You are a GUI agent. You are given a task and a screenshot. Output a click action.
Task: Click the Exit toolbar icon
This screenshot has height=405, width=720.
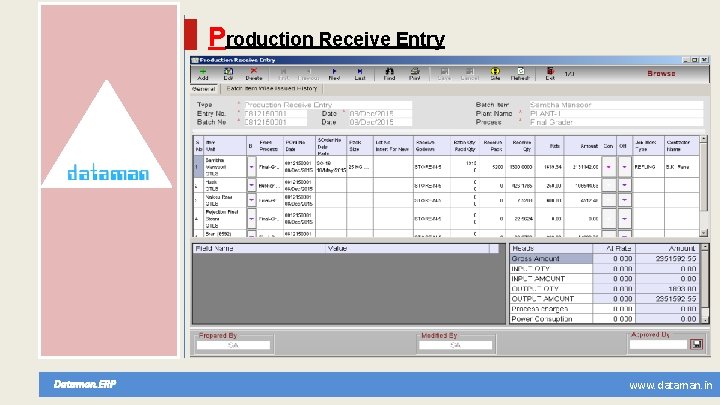(550, 73)
